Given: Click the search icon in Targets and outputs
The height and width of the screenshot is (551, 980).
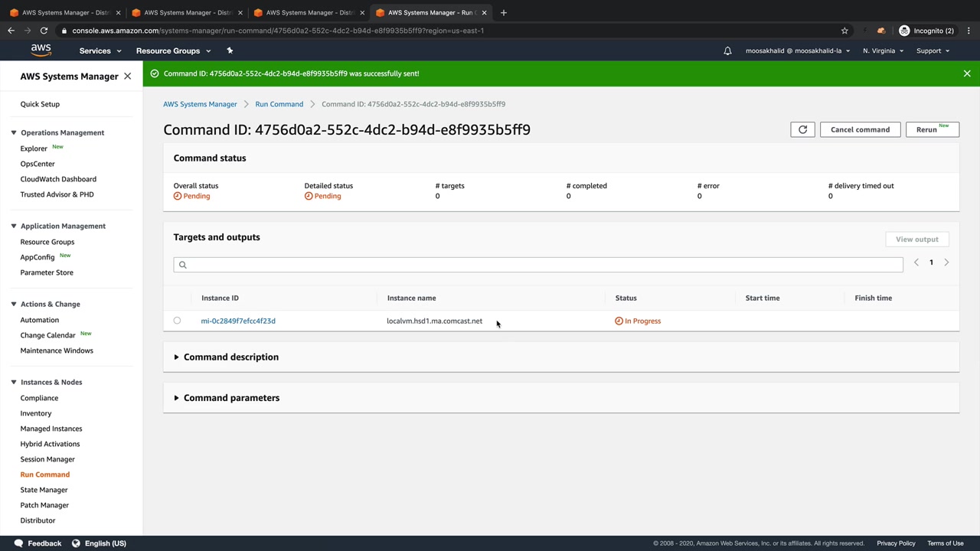Looking at the screenshot, I should [x=182, y=265].
